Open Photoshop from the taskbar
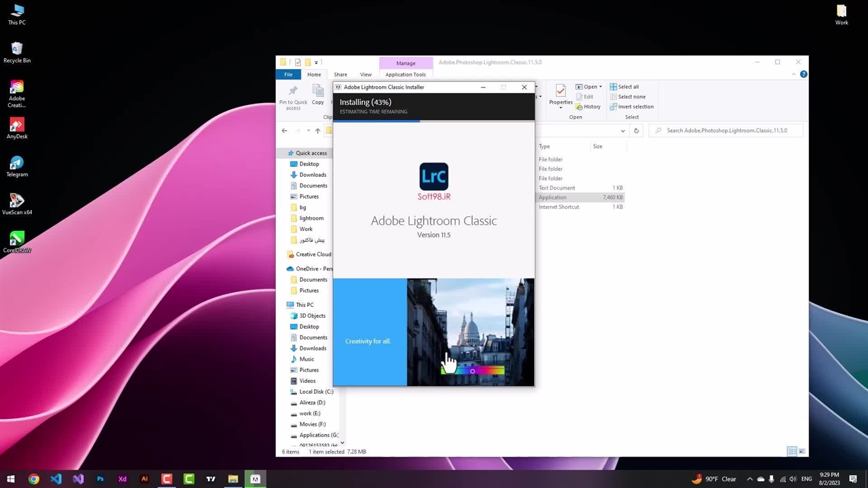 click(100, 479)
